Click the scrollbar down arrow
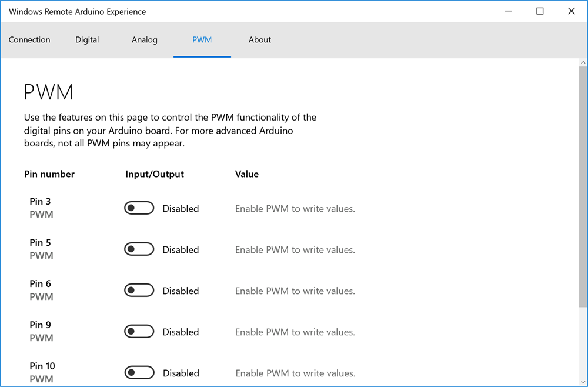This screenshot has width=588, height=387. click(x=583, y=381)
